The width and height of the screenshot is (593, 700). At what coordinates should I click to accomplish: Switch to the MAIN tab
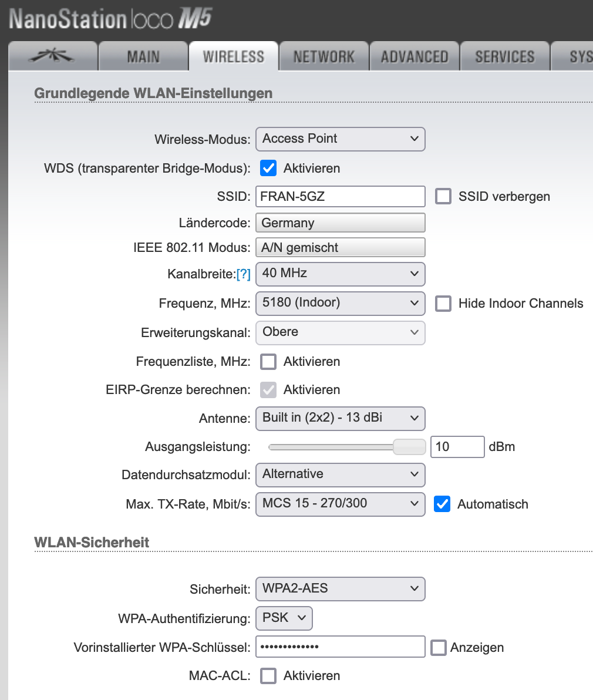point(143,56)
